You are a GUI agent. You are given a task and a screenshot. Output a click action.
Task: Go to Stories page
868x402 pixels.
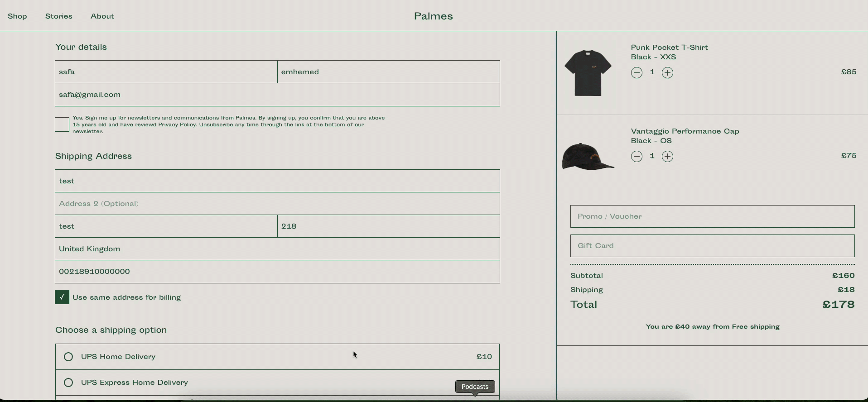tap(59, 16)
